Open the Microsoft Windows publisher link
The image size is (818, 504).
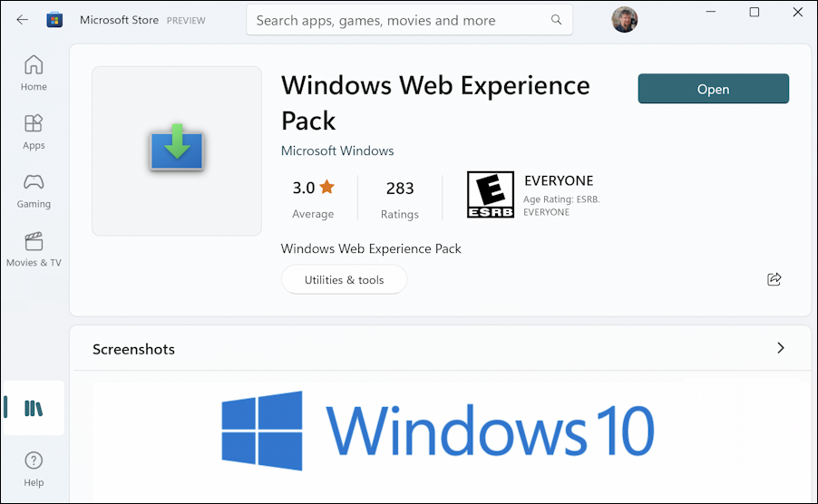(337, 150)
